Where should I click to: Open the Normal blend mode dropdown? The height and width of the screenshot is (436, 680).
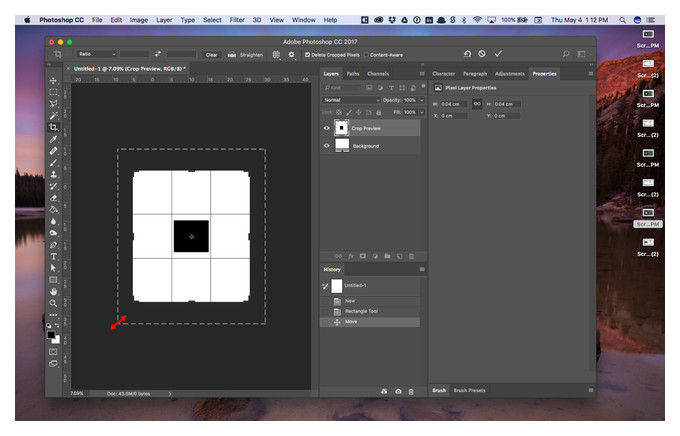[x=351, y=100]
